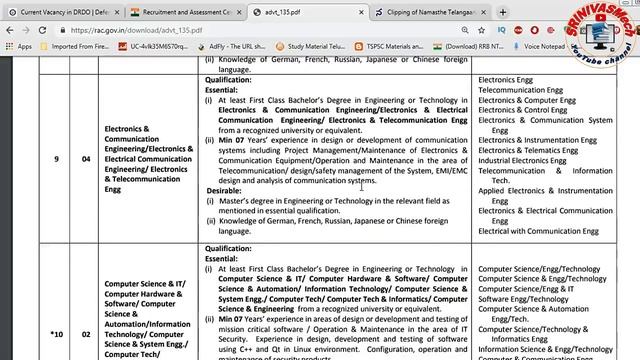640x360 pixels.
Task: Click 'Electrical with Communication Engg' text
Action: coord(538,231)
